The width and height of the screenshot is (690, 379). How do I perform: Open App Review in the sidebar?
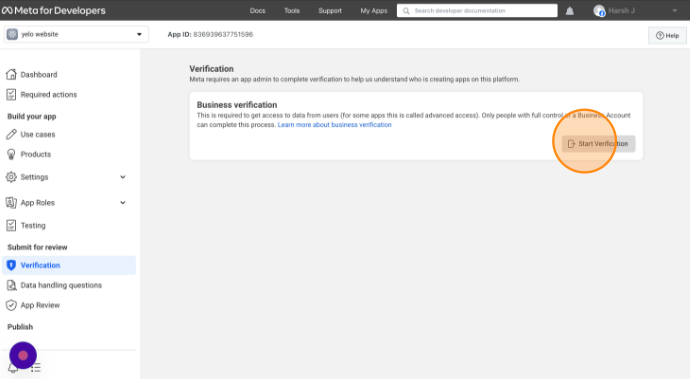(x=40, y=305)
